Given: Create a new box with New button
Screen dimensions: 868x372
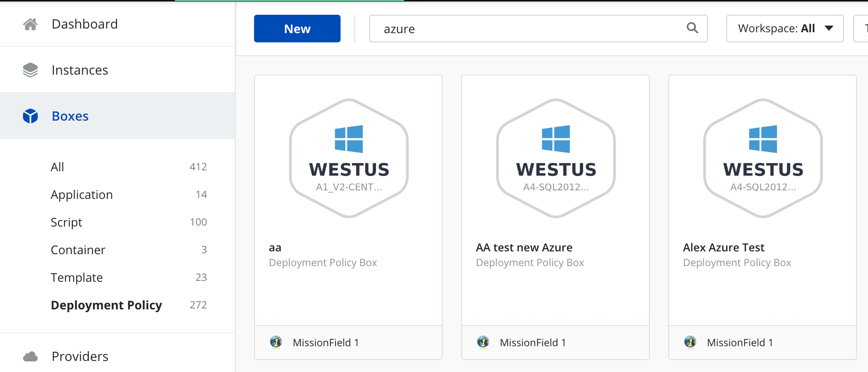Looking at the screenshot, I should (x=297, y=29).
